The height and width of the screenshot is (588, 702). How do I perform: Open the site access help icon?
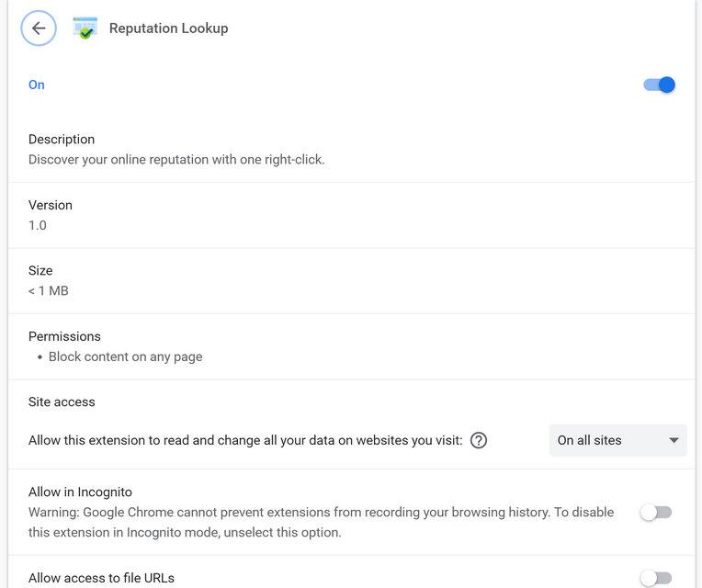[479, 440]
